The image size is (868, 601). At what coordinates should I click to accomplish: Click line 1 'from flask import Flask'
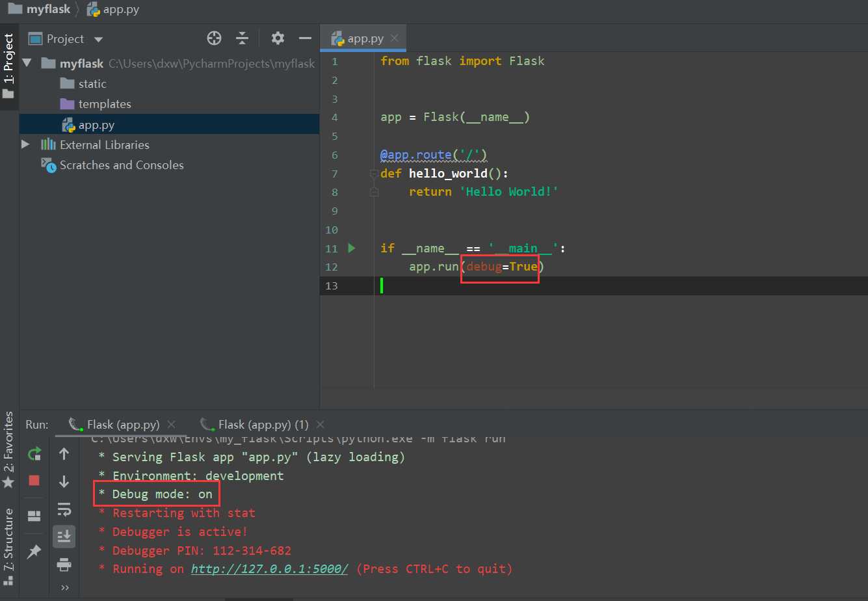tap(462, 61)
